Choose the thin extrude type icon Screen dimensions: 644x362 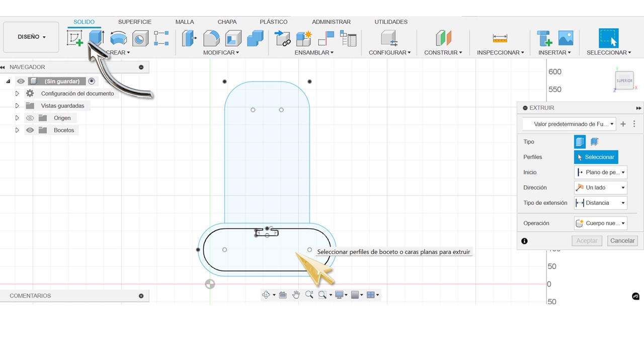[x=594, y=142]
